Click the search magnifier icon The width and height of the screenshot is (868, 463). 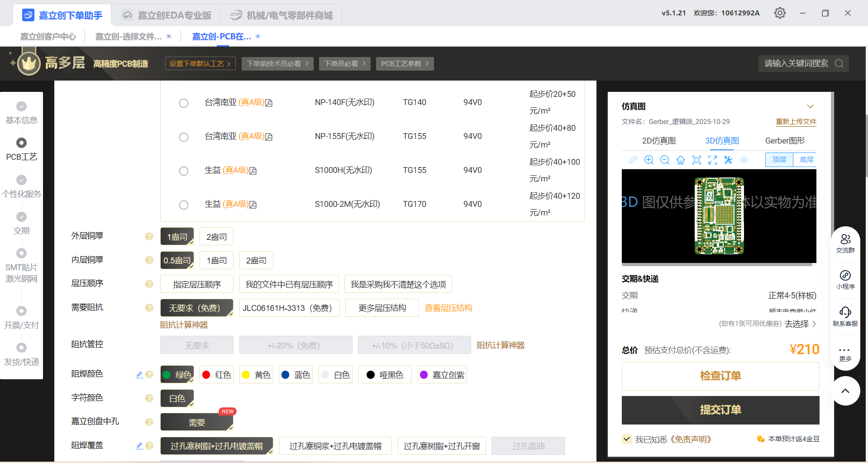click(839, 63)
